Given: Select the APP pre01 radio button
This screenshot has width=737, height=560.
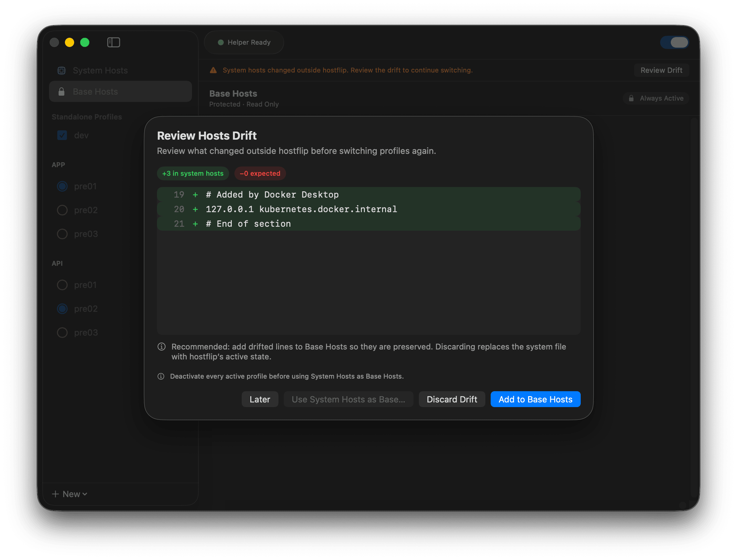Looking at the screenshot, I should [x=62, y=186].
